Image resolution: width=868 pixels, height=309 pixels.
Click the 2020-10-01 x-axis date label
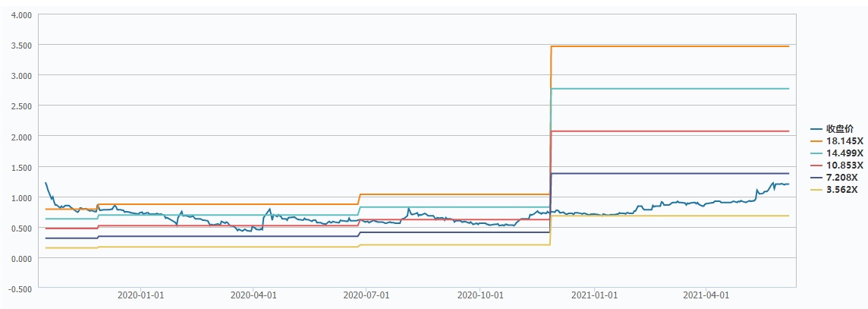pyautogui.click(x=481, y=296)
